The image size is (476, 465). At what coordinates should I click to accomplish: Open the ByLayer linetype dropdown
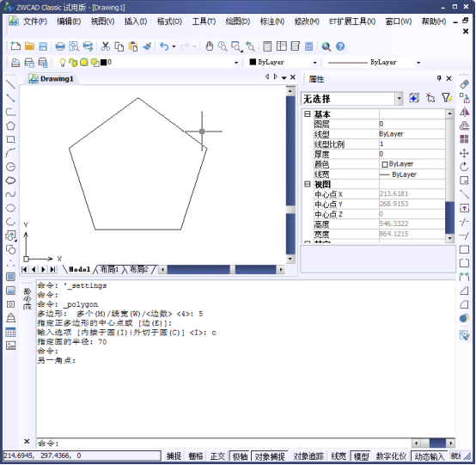click(x=418, y=63)
